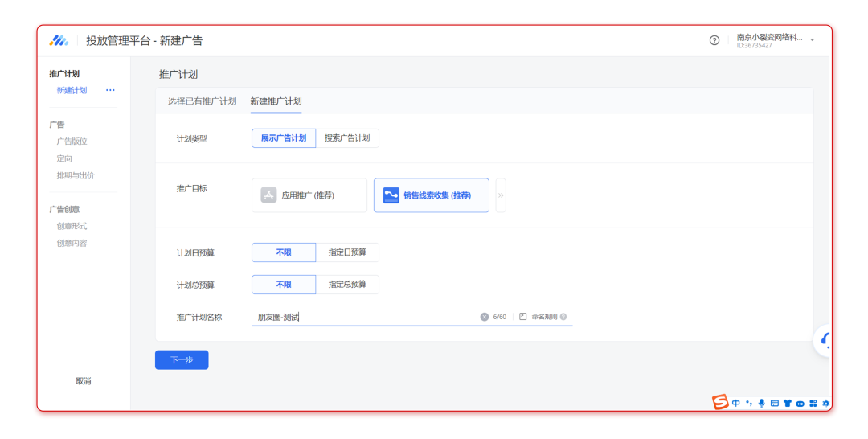The image size is (868, 439).
Task: Select 搜索广告计划 plan type
Action: (347, 138)
